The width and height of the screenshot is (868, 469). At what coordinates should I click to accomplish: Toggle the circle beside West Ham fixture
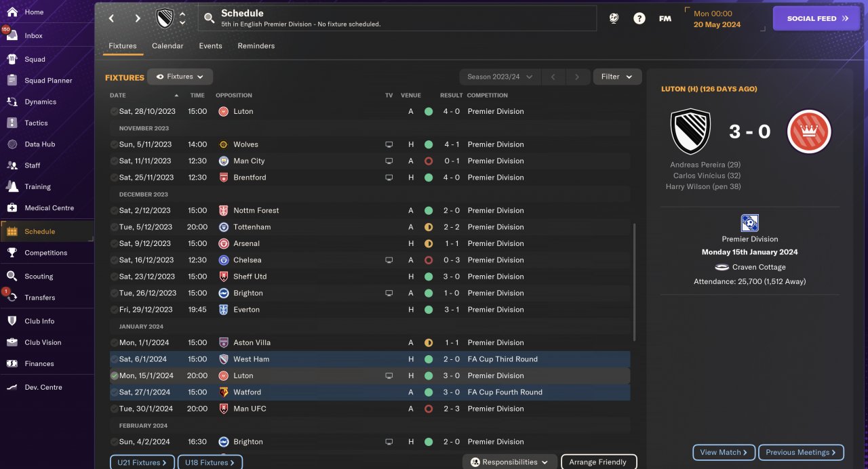114,359
